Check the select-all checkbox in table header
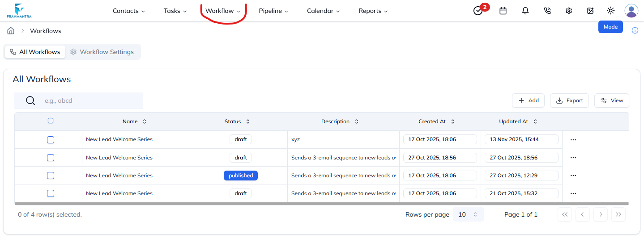This screenshot has width=644, height=247. coord(51,121)
